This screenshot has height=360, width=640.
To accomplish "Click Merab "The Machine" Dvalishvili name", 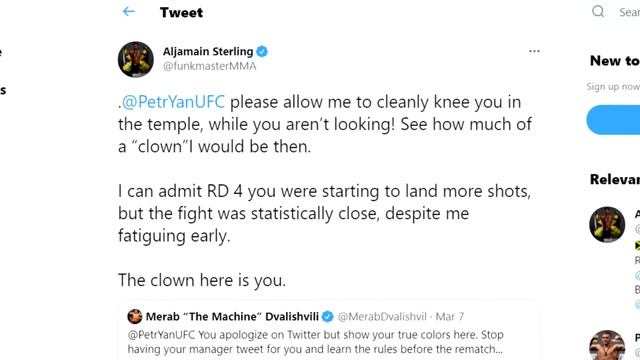I will pyautogui.click(x=232, y=317).
